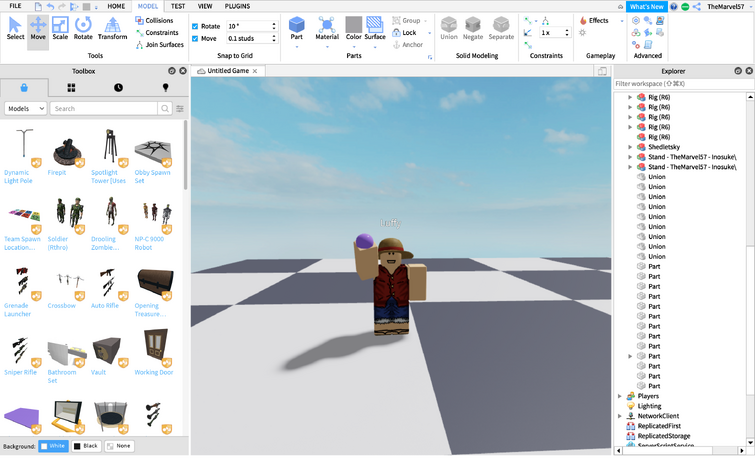Screen dimensions: 755x472
Task: Activate the Rotate tool
Action: click(83, 28)
